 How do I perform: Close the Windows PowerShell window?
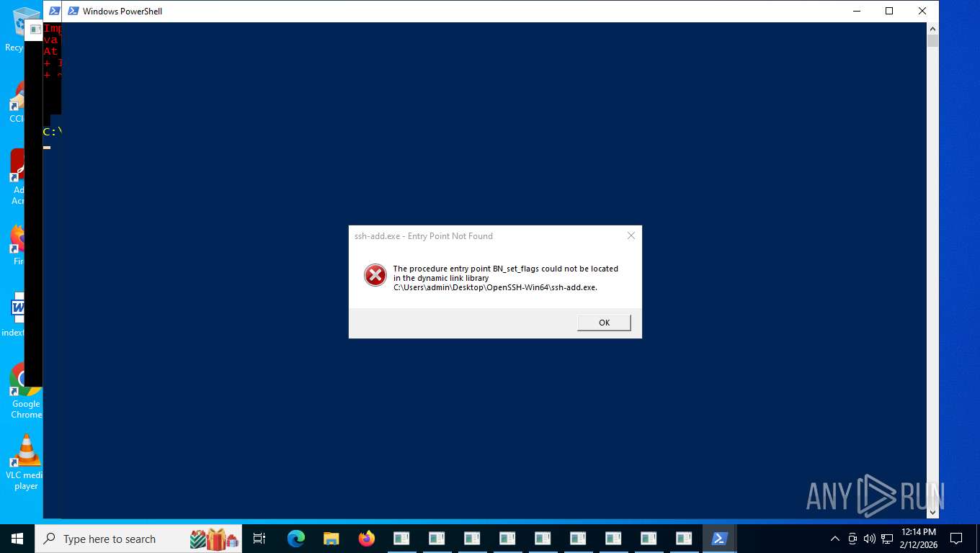(922, 11)
